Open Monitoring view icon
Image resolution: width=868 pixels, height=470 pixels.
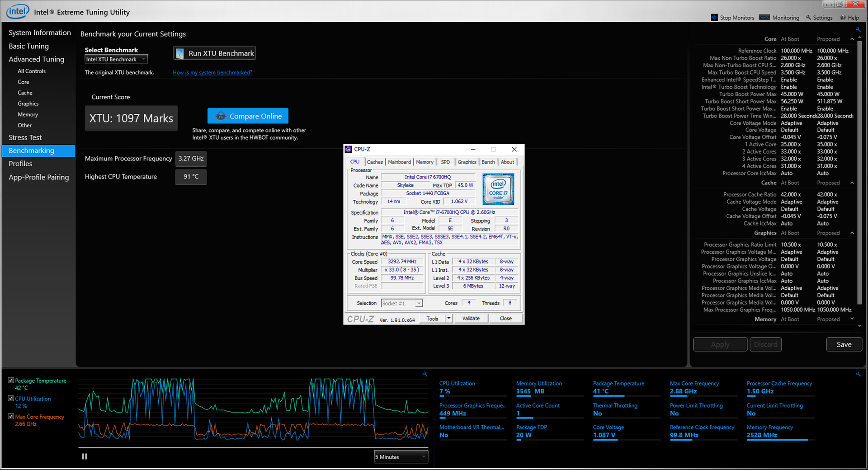click(x=764, y=18)
